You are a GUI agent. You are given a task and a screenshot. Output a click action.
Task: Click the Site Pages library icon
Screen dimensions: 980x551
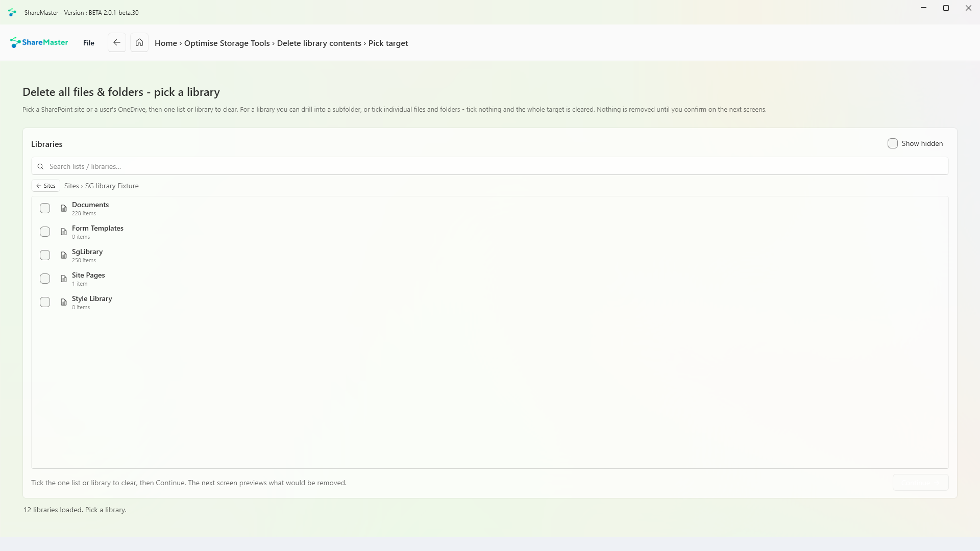pos(64,279)
